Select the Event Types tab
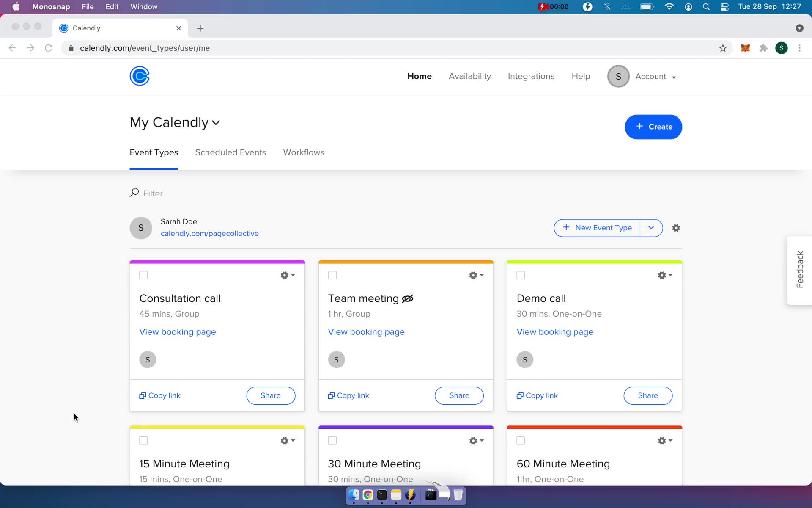This screenshot has height=508, width=812. pyautogui.click(x=154, y=152)
